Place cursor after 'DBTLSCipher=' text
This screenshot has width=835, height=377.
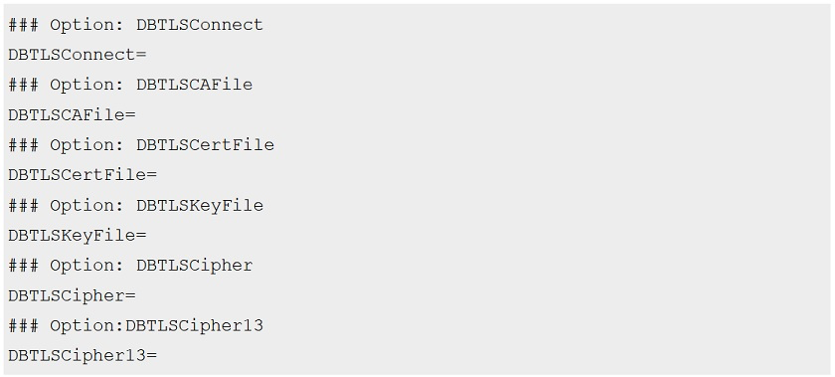pyautogui.click(x=136, y=296)
